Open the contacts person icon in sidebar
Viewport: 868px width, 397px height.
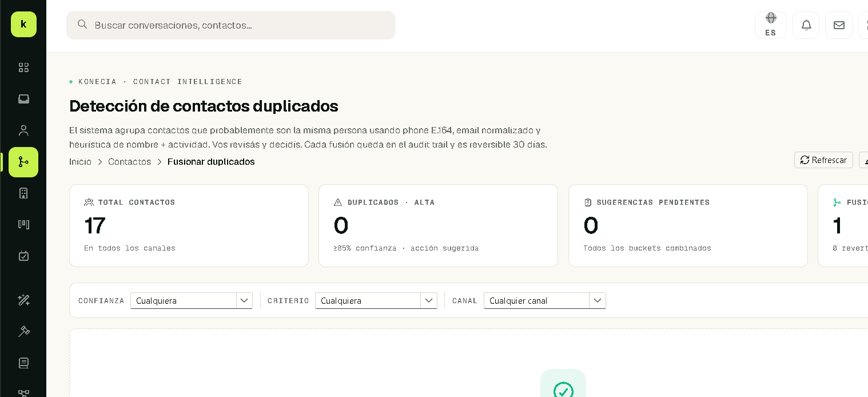pyautogui.click(x=23, y=130)
